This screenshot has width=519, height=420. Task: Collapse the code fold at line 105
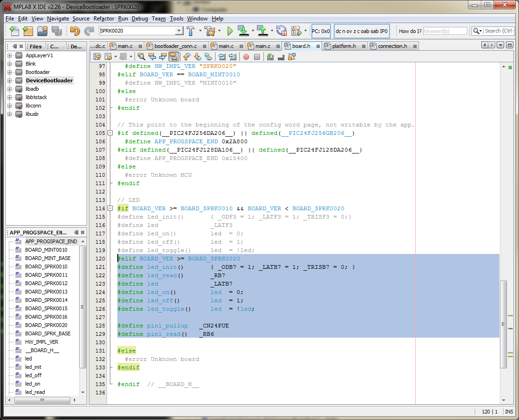110,133
